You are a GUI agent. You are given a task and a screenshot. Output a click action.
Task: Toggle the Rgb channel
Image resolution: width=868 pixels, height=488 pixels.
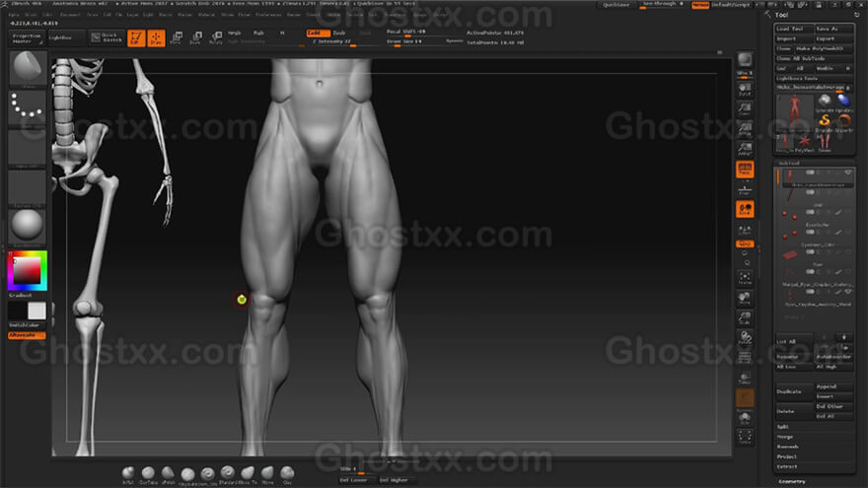pyautogui.click(x=258, y=34)
